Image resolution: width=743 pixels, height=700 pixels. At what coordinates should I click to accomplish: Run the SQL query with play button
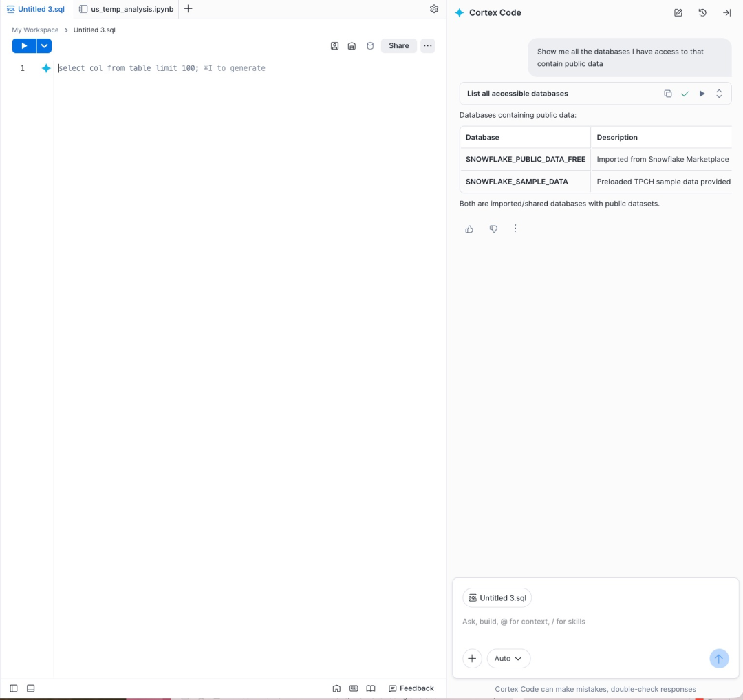click(23, 46)
